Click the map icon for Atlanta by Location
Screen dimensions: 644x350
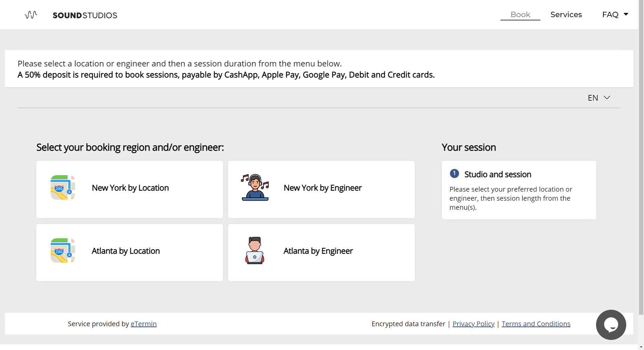pyautogui.click(x=63, y=251)
